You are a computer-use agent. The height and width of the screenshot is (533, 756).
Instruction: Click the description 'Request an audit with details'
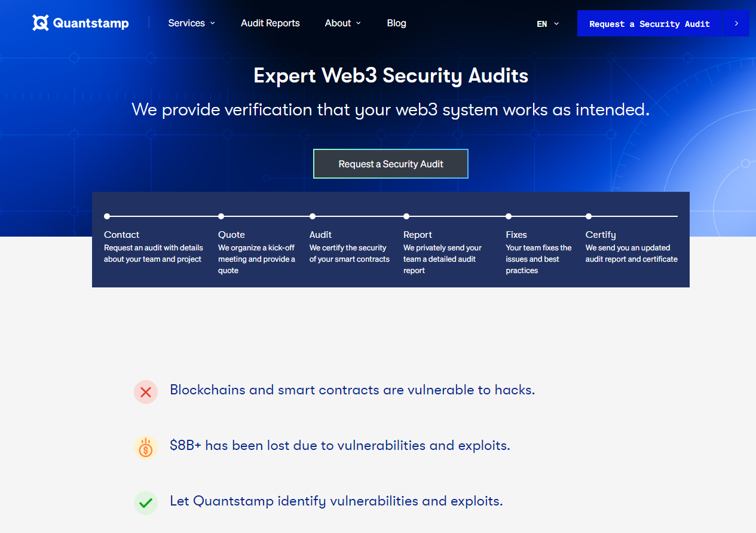tap(154, 253)
